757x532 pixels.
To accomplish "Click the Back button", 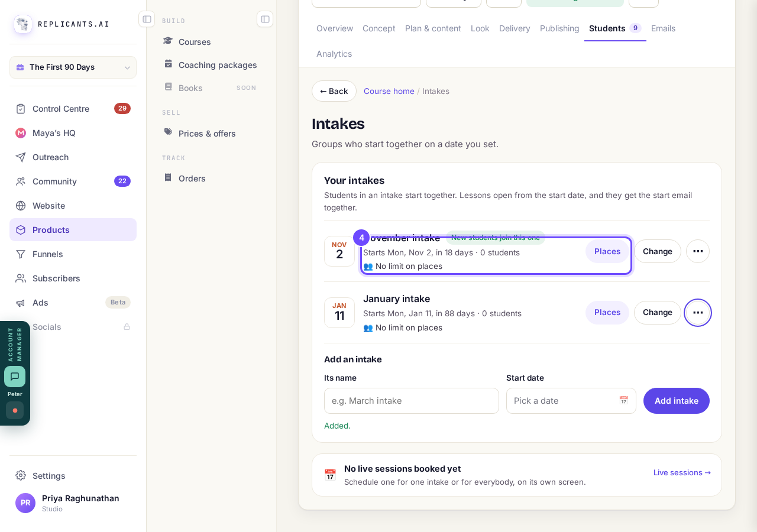I will 334,91.
